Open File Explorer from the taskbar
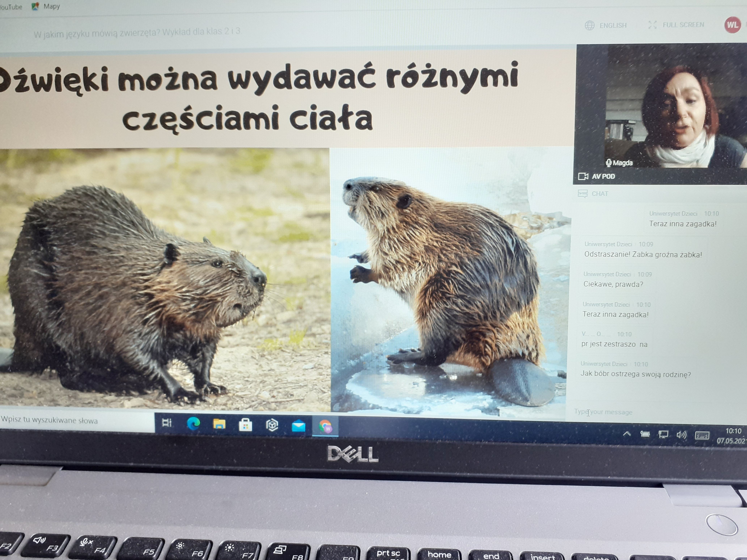Image resolution: width=747 pixels, height=560 pixels. tap(219, 424)
